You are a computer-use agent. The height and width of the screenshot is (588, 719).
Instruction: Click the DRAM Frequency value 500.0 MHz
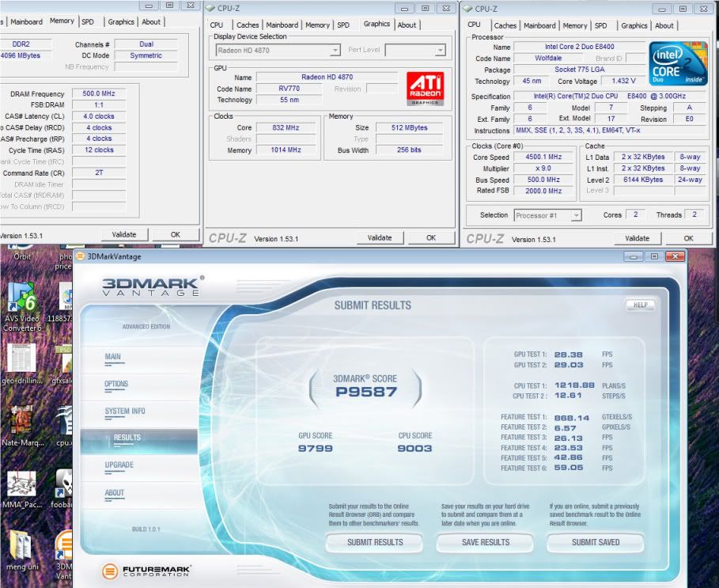[99, 93]
